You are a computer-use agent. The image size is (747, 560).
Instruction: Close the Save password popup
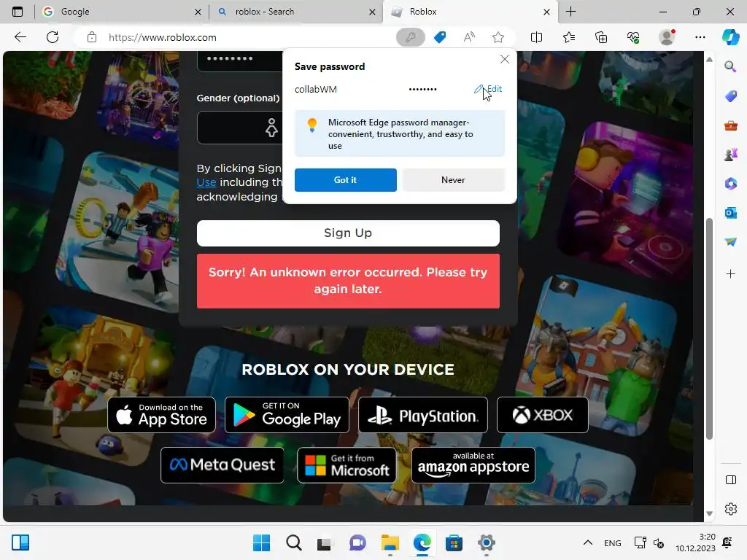click(x=505, y=59)
